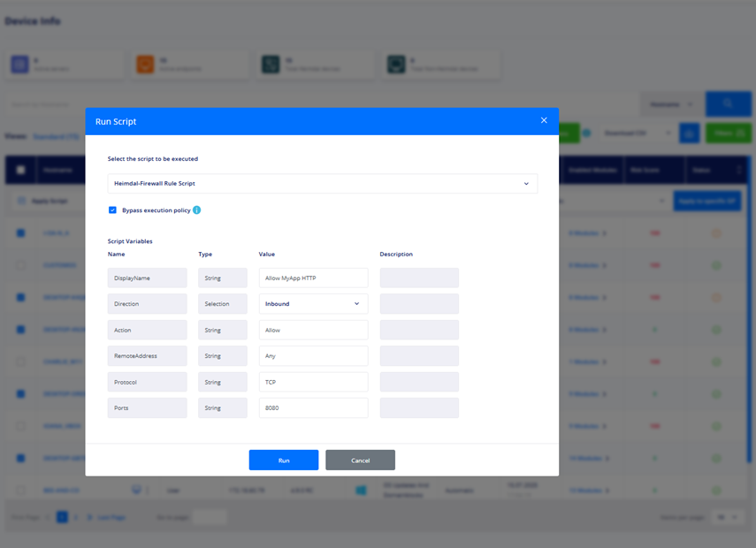Click the DisplayName name field
This screenshot has height=548, width=756.
tap(147, 278)
